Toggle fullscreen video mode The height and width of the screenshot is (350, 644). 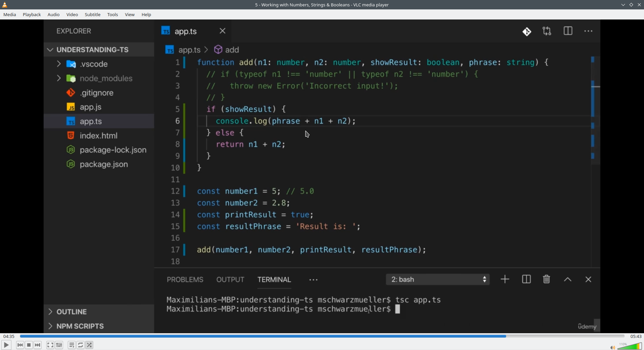pyautogui.click(x=50, y=345)
